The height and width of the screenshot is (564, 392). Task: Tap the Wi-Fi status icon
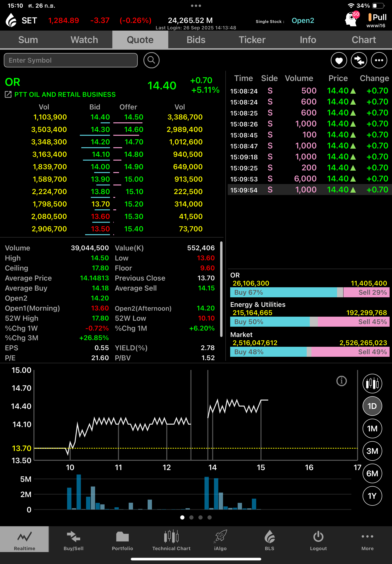click(x=351, y=5)
